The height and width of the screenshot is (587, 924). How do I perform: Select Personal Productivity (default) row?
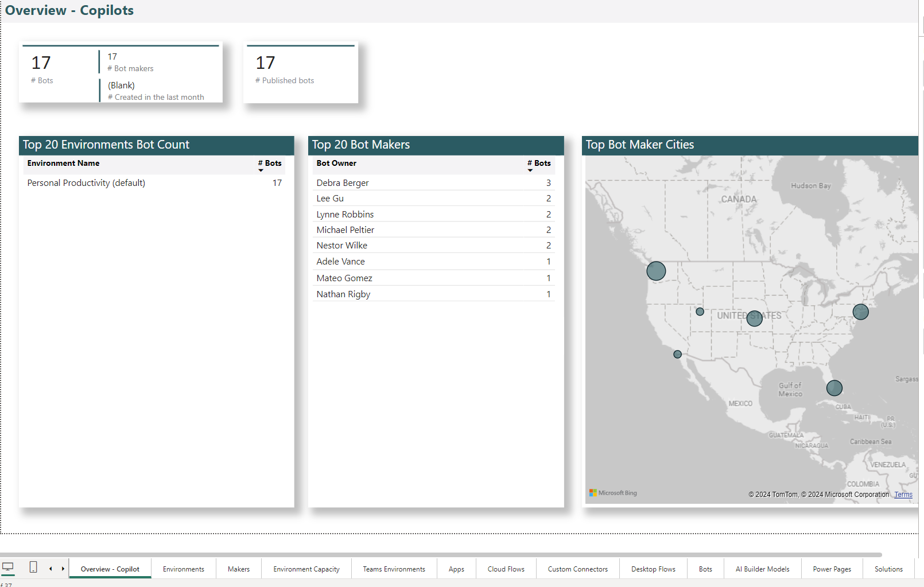coord(154,183)
